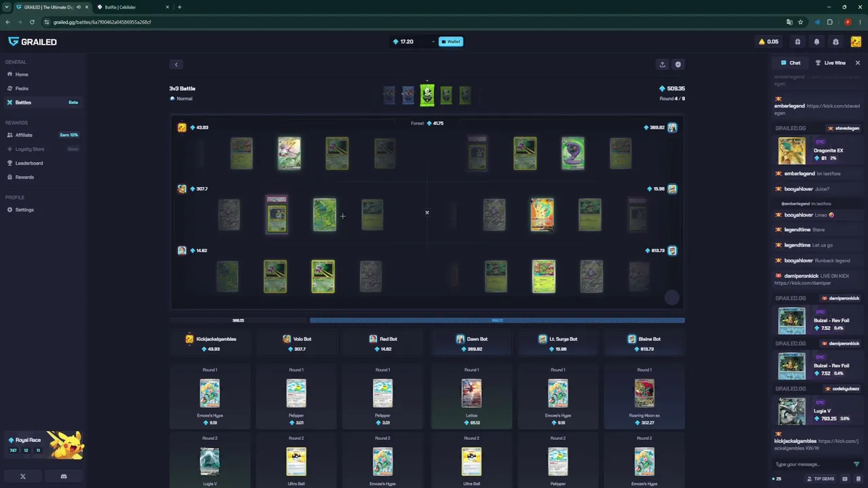
Task: Reload the page
Action: [x=32, y=22]
